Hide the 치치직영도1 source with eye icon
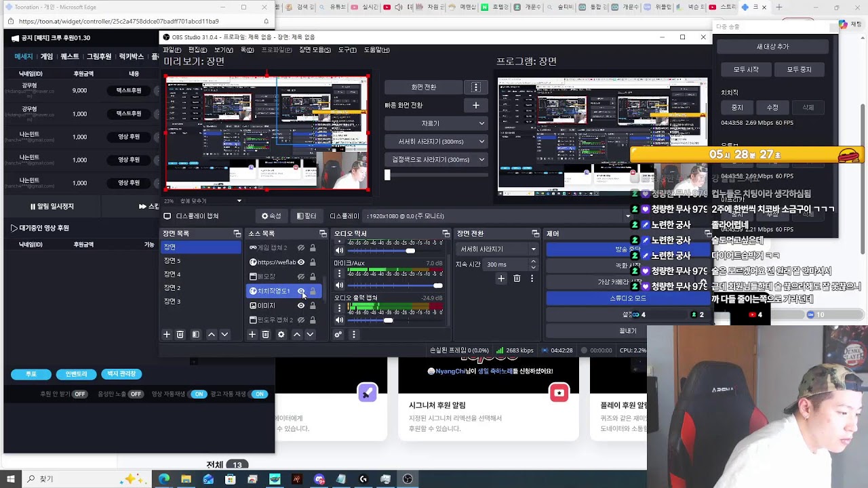868x488 pixels. click(x=300, y=291)
